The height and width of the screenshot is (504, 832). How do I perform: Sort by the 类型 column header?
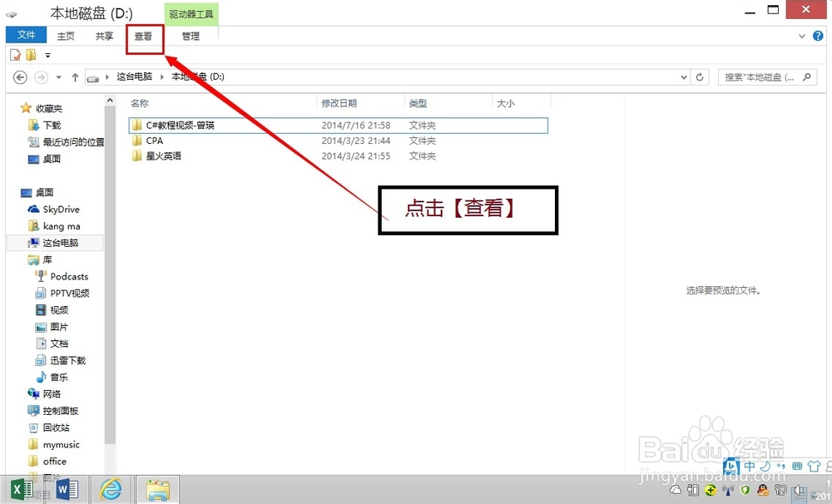tap(418, 103)
